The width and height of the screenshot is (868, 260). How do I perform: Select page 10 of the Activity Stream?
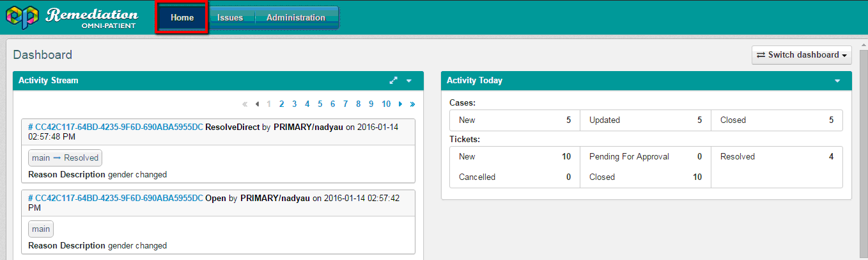click(x=386, y=104)
